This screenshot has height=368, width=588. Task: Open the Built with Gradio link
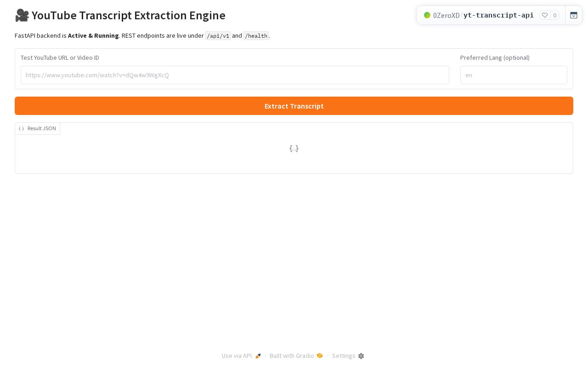[296, 356]
